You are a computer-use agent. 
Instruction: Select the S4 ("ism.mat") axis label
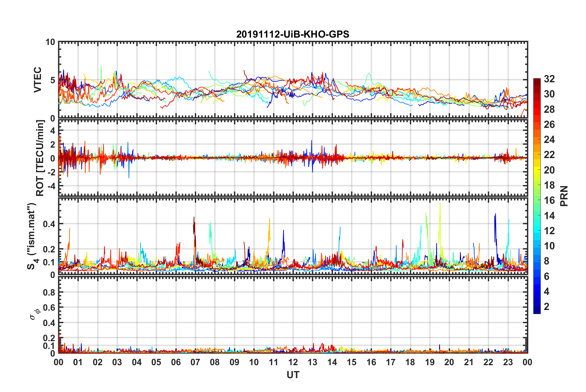click(x=32, y=236)
